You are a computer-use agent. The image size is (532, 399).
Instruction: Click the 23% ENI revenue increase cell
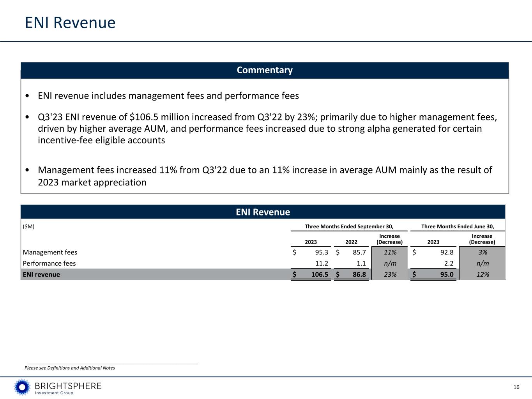tap(390, 274)
